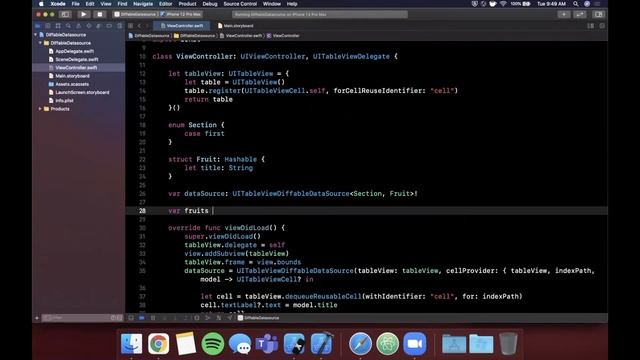Open the Issue navigator warning icon

coord(78,26)
